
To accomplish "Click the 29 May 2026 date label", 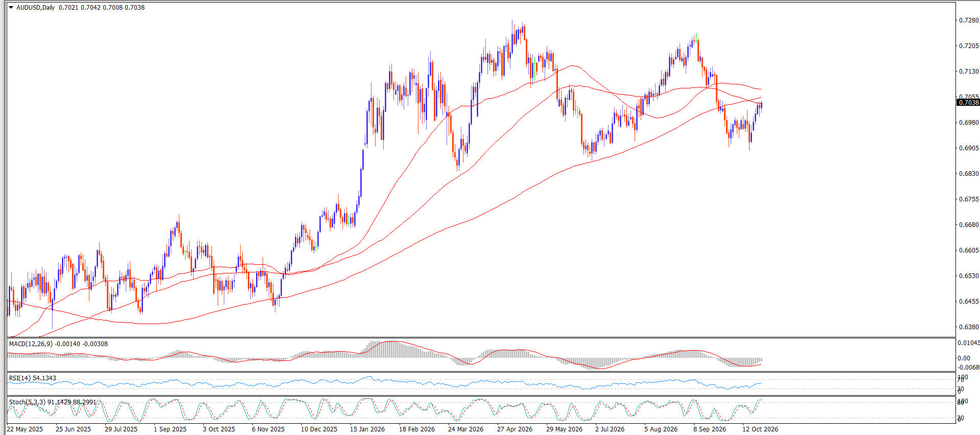I will coord(564,429).
